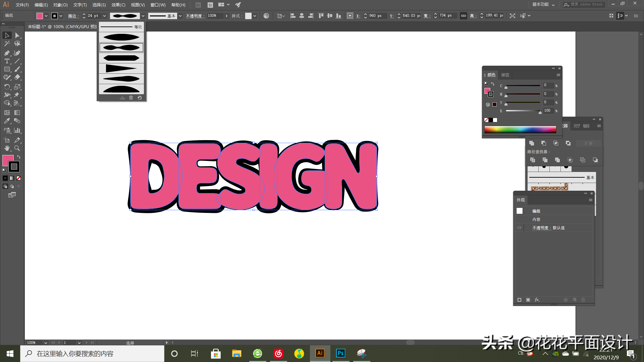The image size is (644, 362).
Task: Select the Paintbrush tool
Action: pyautogui.click(x=17, y=69)
